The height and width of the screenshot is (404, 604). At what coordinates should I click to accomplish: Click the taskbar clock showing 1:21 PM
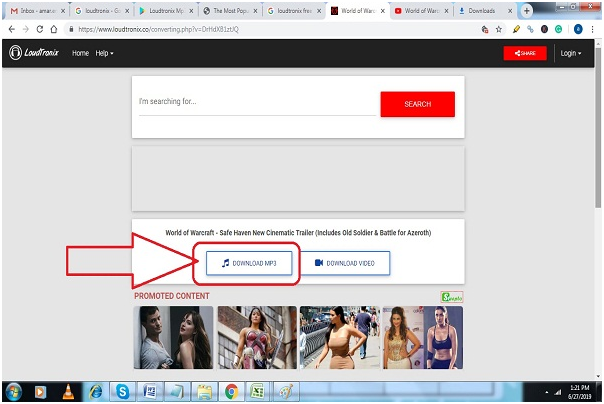pyautogui.click(x=579, y=392)
